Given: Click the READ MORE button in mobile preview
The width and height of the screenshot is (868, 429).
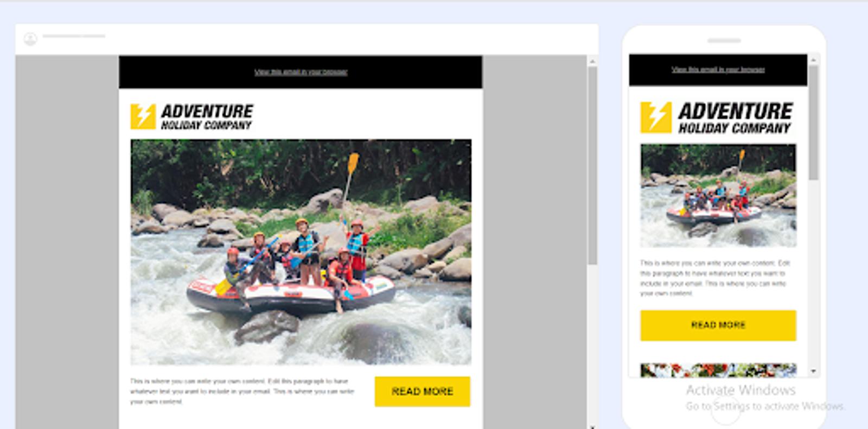Looking at the screenshot, I should click(x=718, y=325).
